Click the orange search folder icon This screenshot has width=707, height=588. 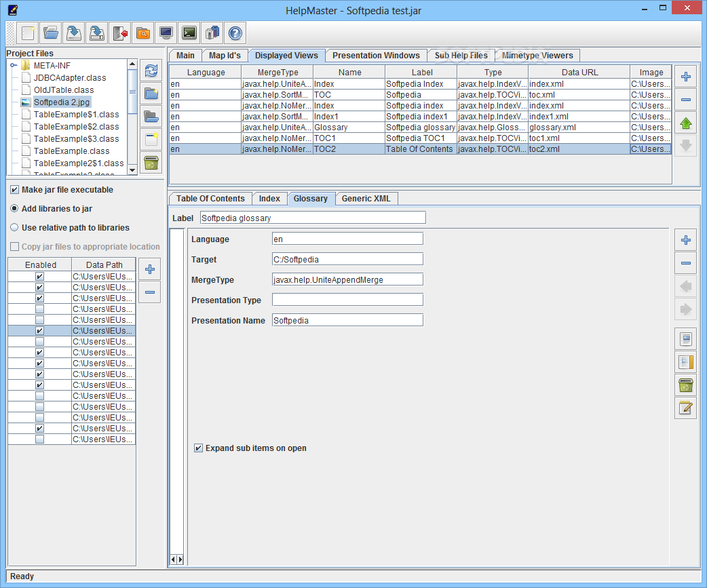pos(143,33)
